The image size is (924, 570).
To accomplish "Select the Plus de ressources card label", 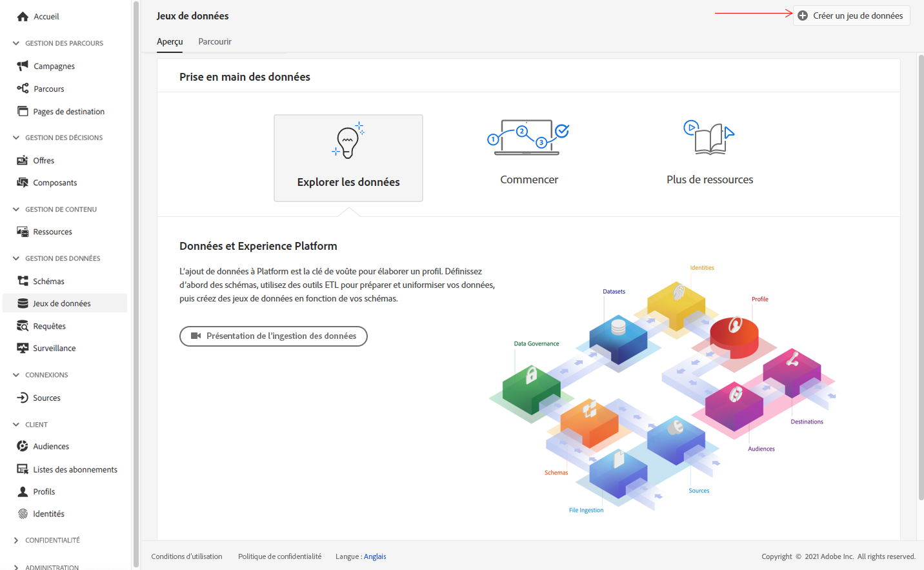I will (710, 179).
